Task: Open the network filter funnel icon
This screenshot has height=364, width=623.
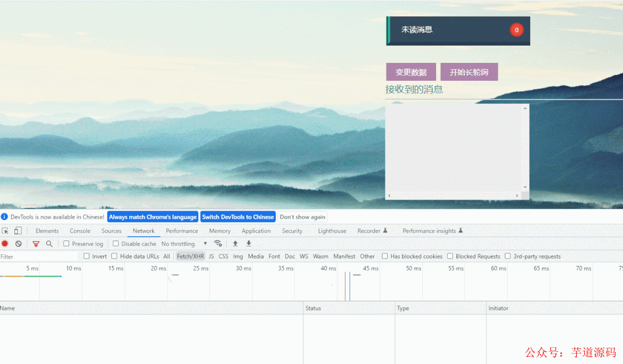Action: point(36,243)
